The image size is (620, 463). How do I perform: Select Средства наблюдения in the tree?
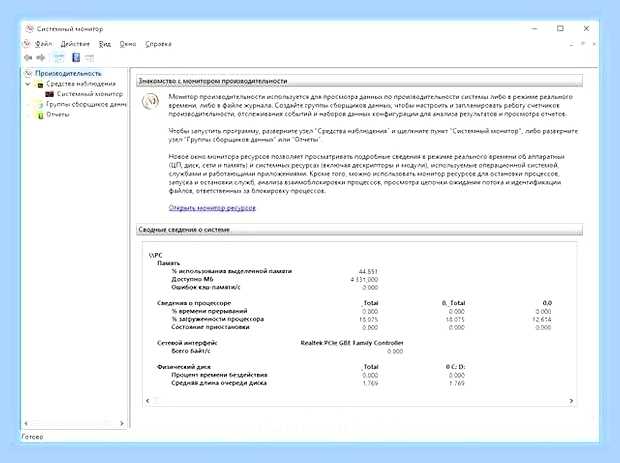[x=81, y=84]
